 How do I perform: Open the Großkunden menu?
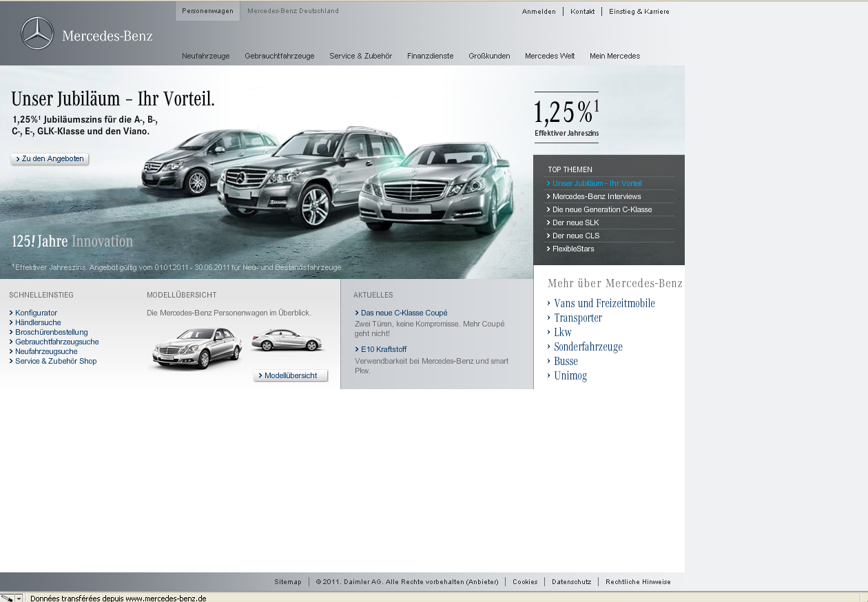click(x=489, y=56)
